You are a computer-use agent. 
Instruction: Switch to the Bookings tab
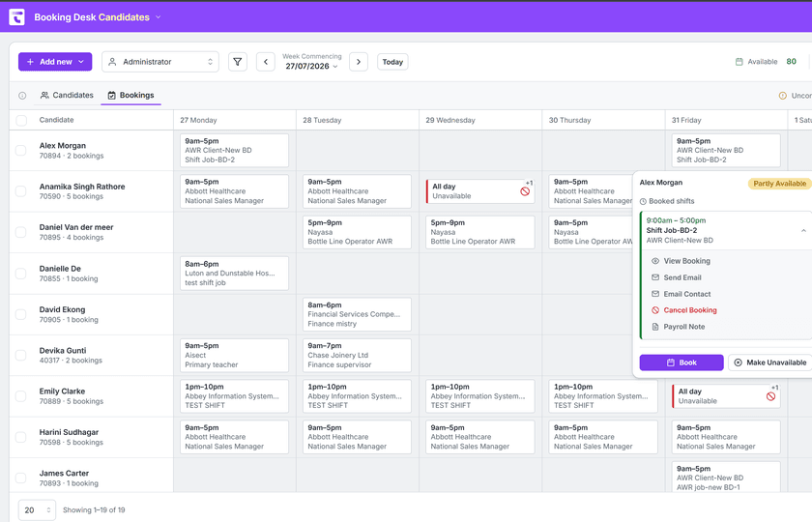coord(130,96)
